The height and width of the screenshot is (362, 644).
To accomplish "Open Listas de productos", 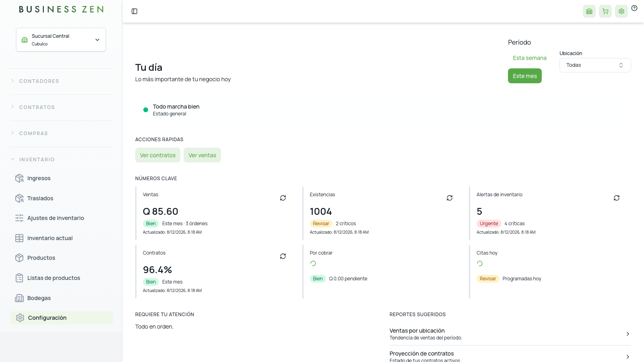I will [62, 278].
